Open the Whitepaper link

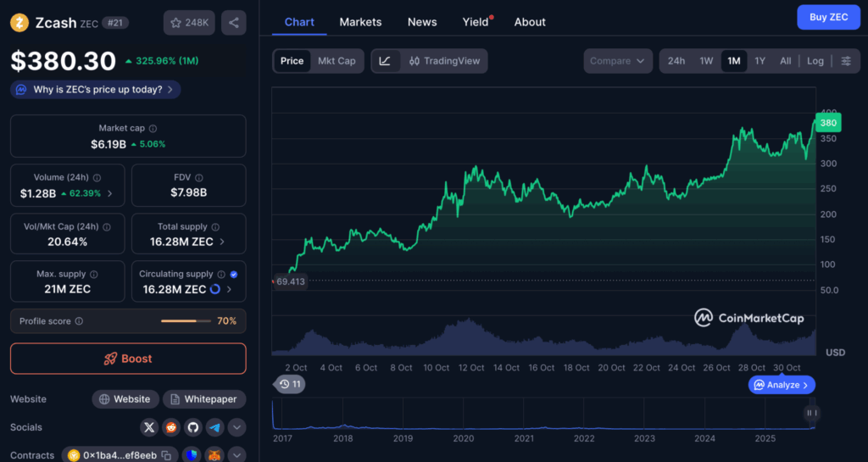204,399
